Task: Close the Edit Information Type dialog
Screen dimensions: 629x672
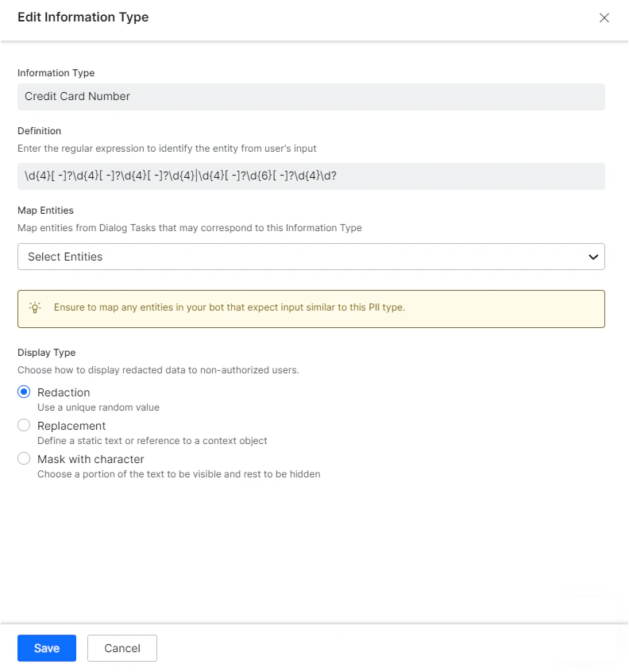Action: point(604,17)
